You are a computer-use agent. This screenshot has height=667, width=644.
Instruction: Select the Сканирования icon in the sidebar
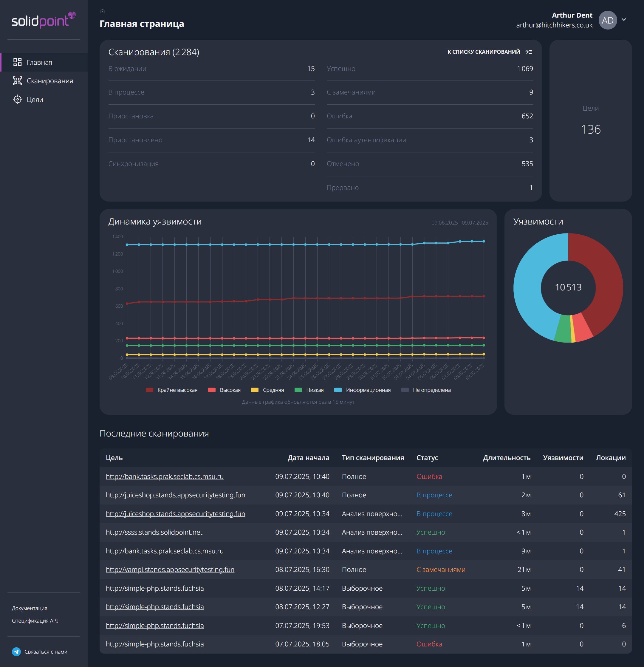point(18,81)
